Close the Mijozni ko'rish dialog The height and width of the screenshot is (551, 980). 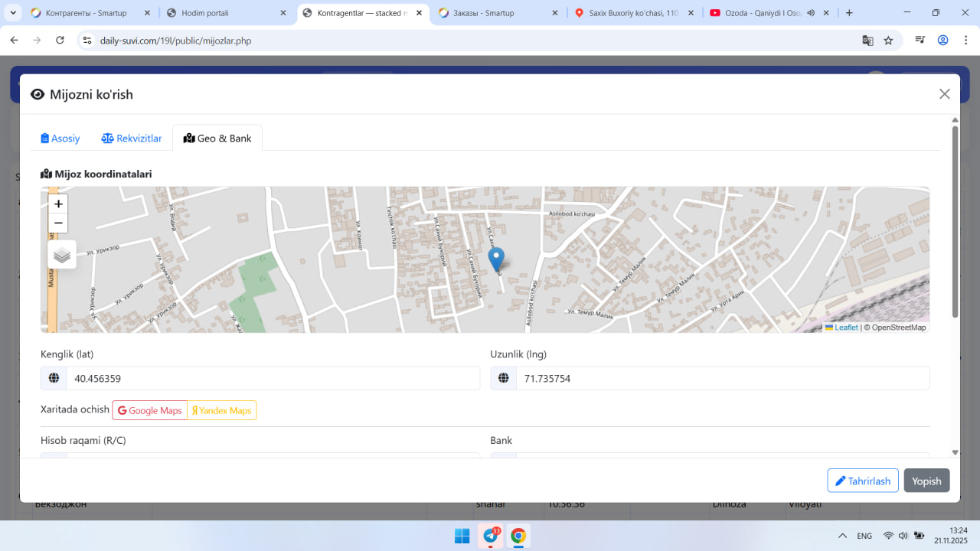coord(944,94)
